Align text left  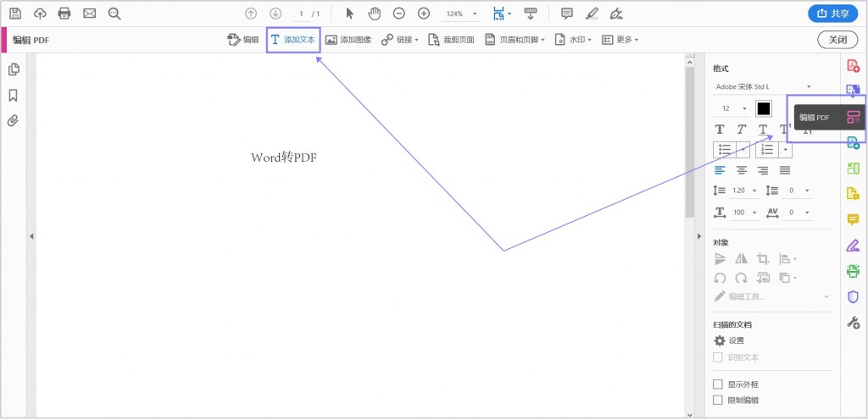pos(720,170)
